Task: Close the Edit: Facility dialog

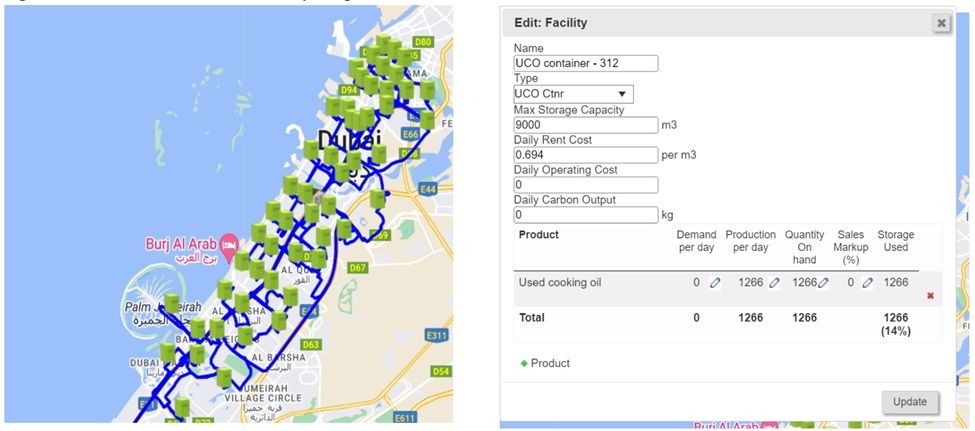Action: (941, 23)
